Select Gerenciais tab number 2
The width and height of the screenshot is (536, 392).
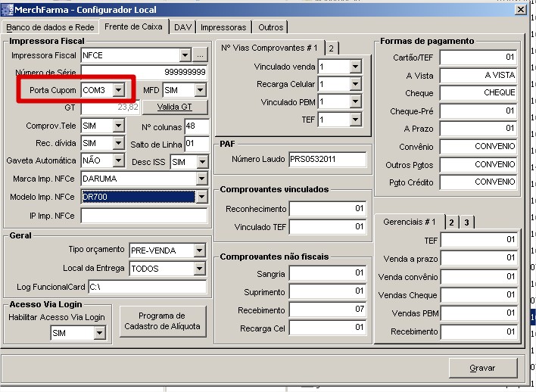click(451, 222)
